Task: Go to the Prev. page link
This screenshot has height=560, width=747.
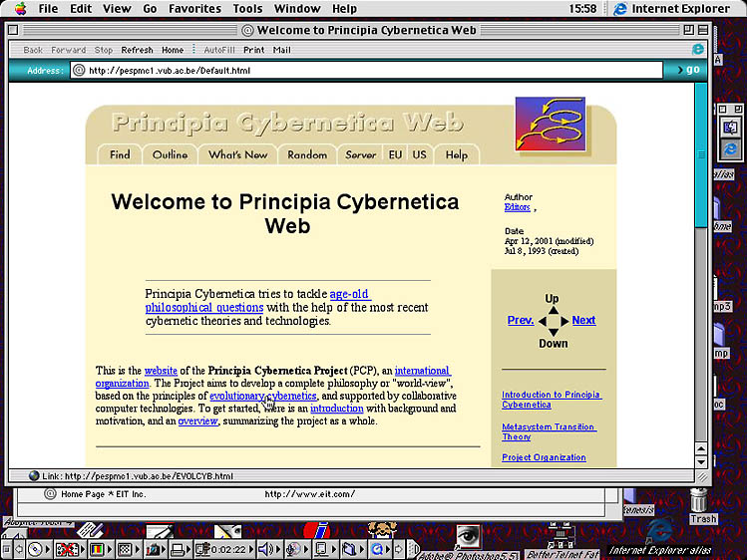Action: (x=521, y=320)
